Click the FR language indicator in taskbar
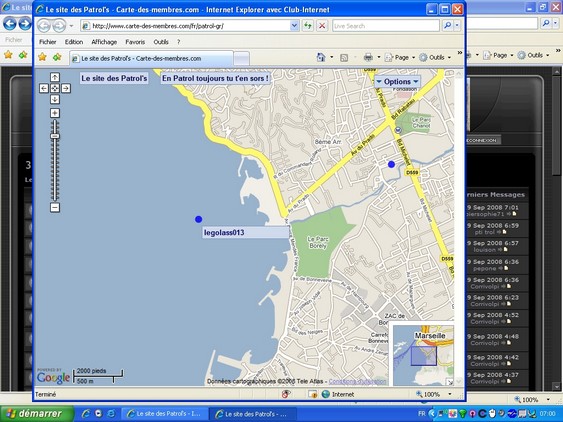The width and height of the screenshot is (563, 422). [x=422, y=414]
